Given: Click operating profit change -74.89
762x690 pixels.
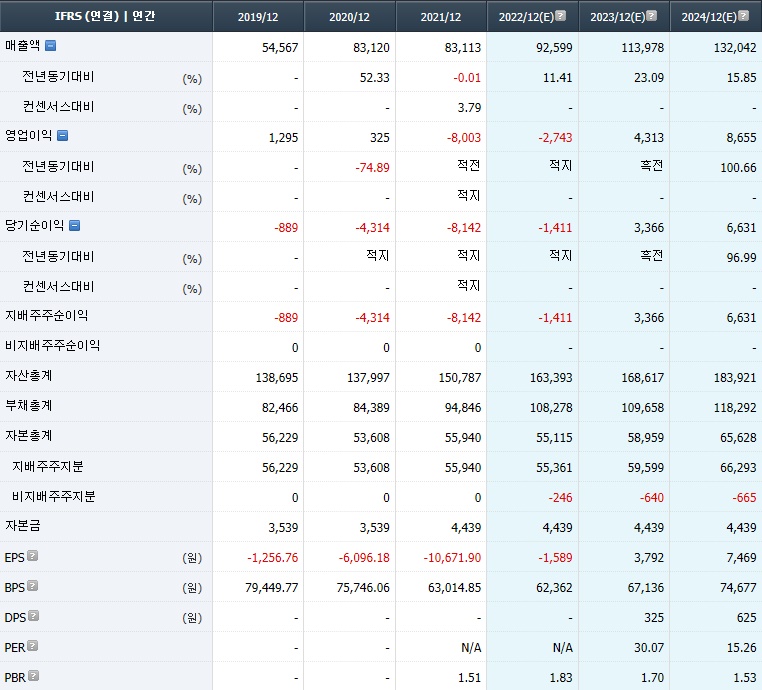Looking at the screenshot, I should pyautogui.click(x=372, y=168).
